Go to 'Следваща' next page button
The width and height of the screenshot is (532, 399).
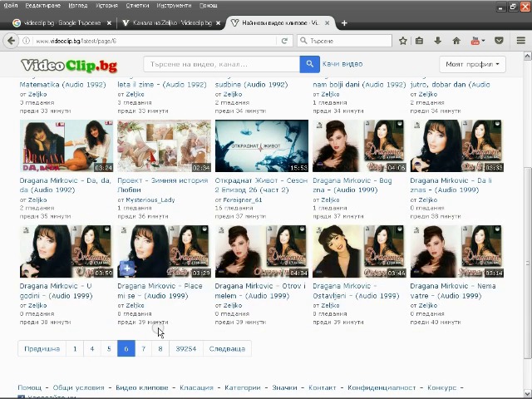[x=227, y=349]
